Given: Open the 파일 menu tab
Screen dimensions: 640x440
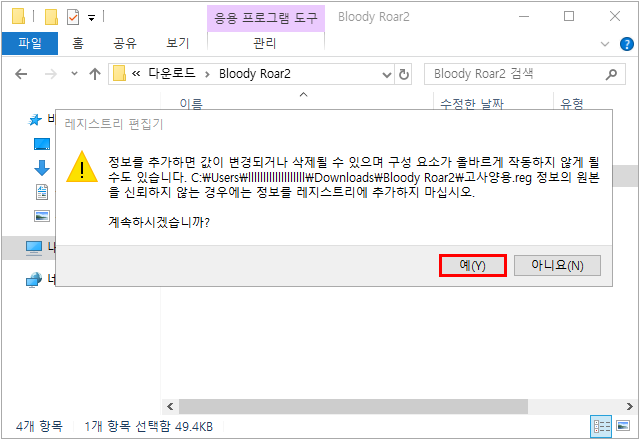Looking at the screenshot, I should tap(30, 43).
